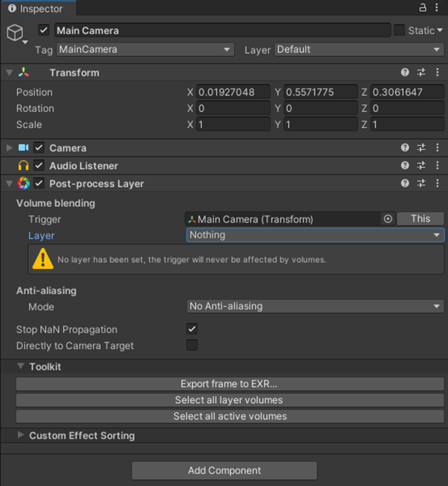Open Transform help reference

click(x=405, y=73)
